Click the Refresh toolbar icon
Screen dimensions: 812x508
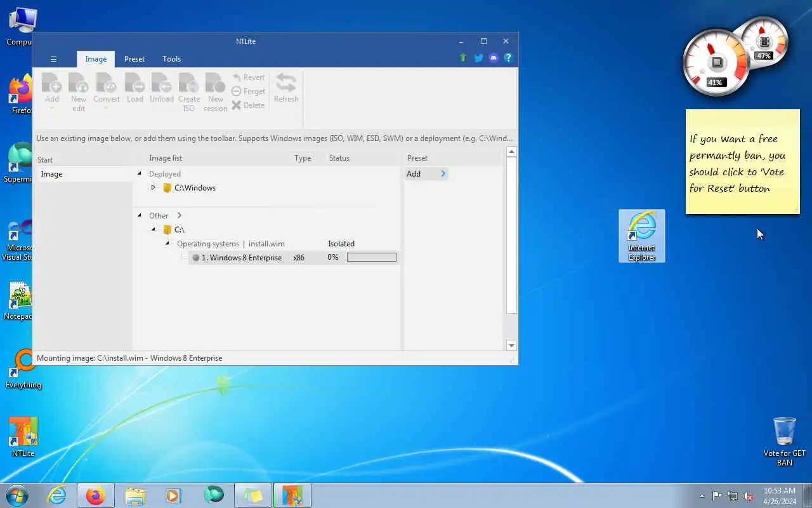[286, 88]
